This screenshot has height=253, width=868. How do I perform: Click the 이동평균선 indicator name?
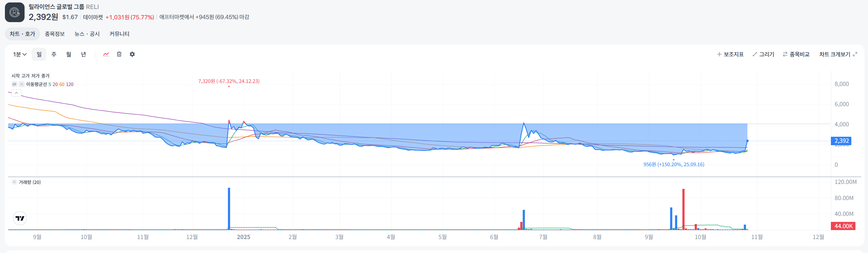pos(36,85)
